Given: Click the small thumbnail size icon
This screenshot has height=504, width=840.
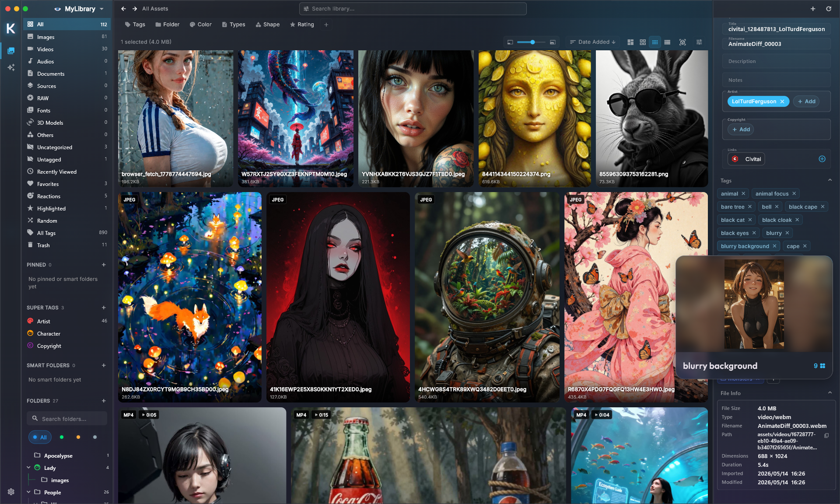Looking at the screenshot, I should coord(510,42).
